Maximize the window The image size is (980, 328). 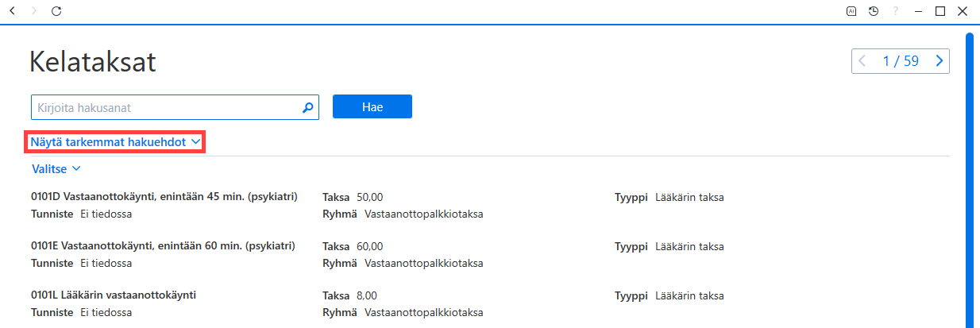(940, 11)
